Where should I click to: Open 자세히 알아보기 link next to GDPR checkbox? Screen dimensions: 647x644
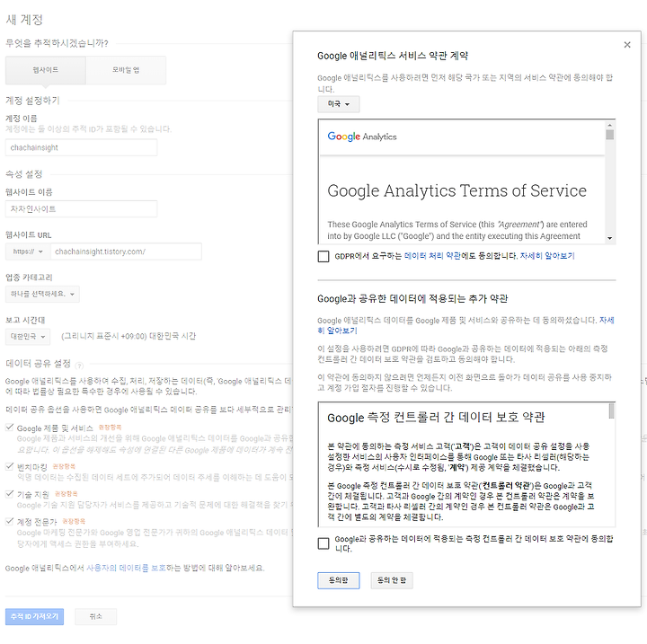click(x=546, y=256)
